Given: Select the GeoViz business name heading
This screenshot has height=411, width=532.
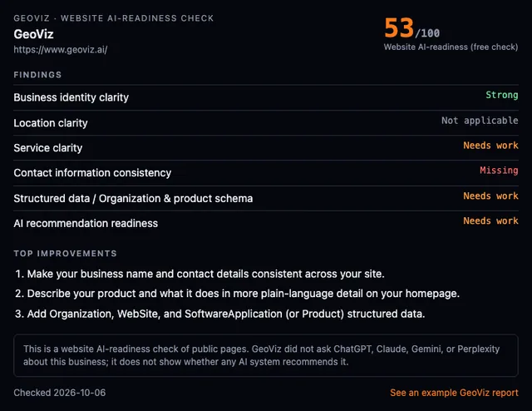Looking at the screenshot, I should [33, 34].
